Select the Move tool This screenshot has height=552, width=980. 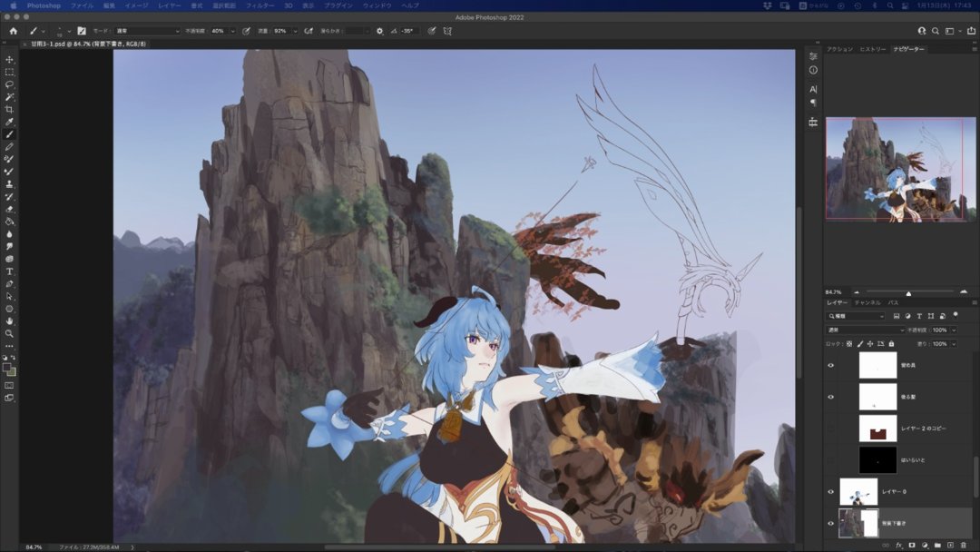pos(9,59)
